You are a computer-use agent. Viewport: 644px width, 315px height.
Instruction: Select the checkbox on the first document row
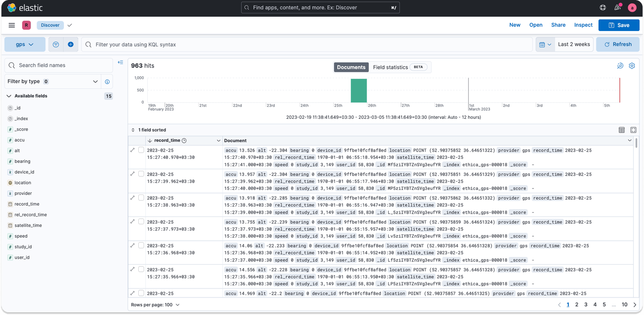point(141,150)
